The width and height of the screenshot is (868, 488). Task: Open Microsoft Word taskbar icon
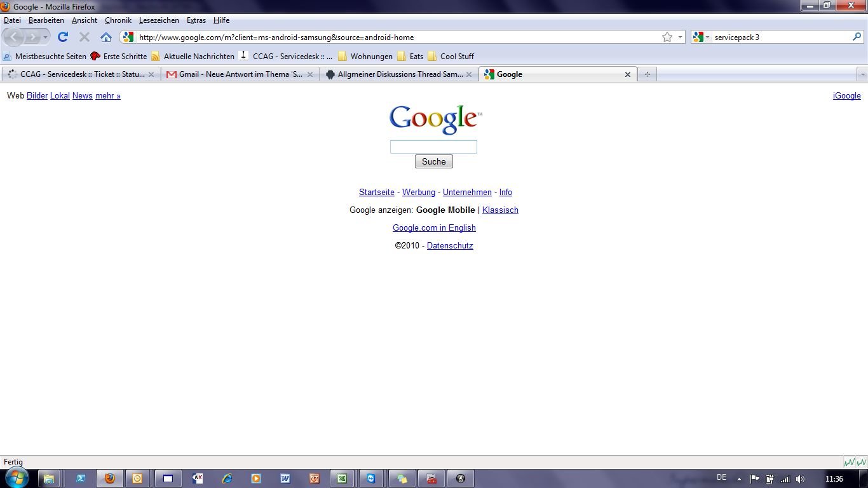[x=285, y=478]
